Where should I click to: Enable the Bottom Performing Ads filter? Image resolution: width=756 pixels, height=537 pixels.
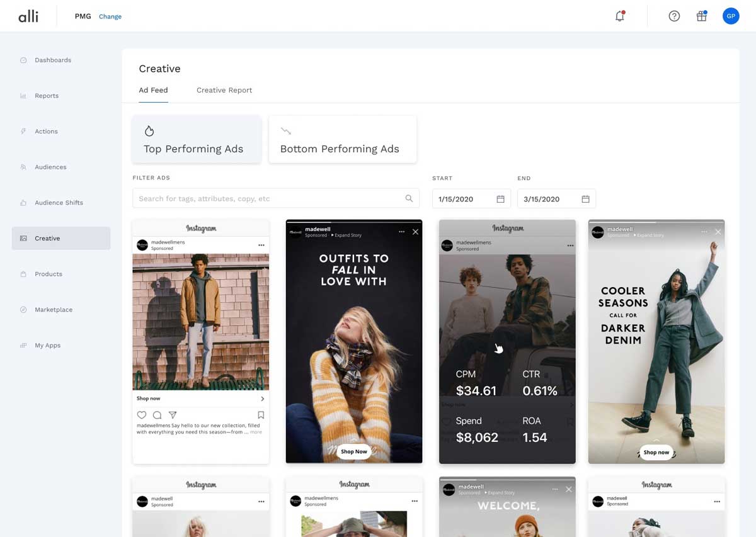(342, 139)
